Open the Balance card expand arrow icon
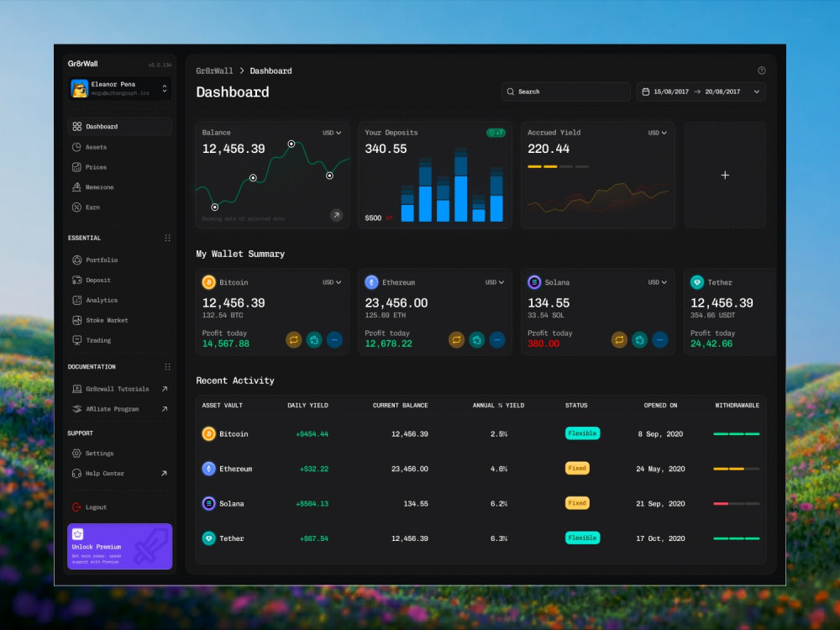This screenshot has width=840, height=630. click(x=337, y=215)
